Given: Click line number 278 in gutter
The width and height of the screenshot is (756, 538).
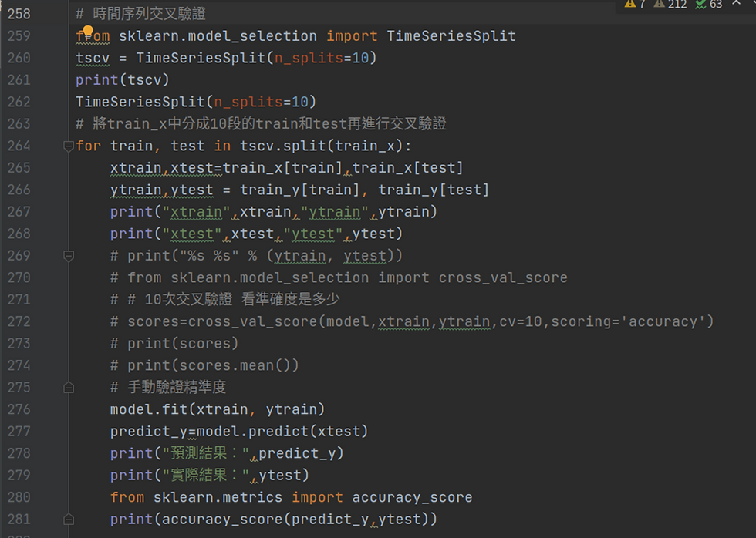Looking at the screenshot, I should coord(19,453).
